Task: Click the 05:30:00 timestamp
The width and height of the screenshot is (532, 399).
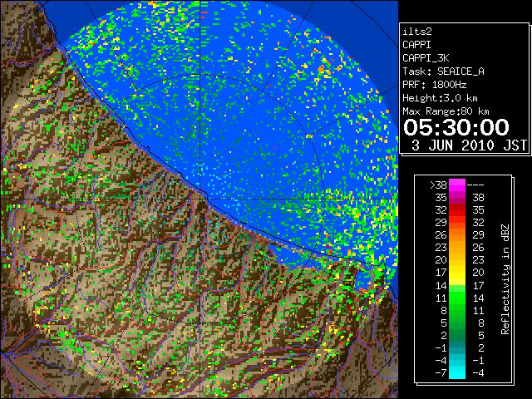Action: [456, 127]
